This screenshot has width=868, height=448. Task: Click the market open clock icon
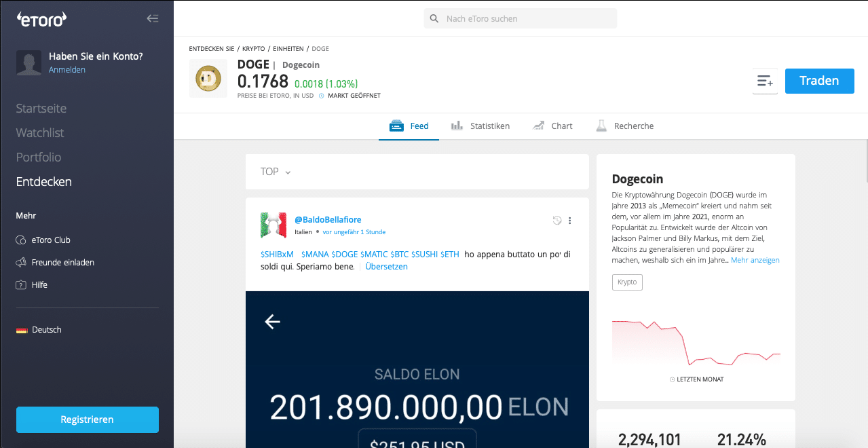tap(322, 96)
